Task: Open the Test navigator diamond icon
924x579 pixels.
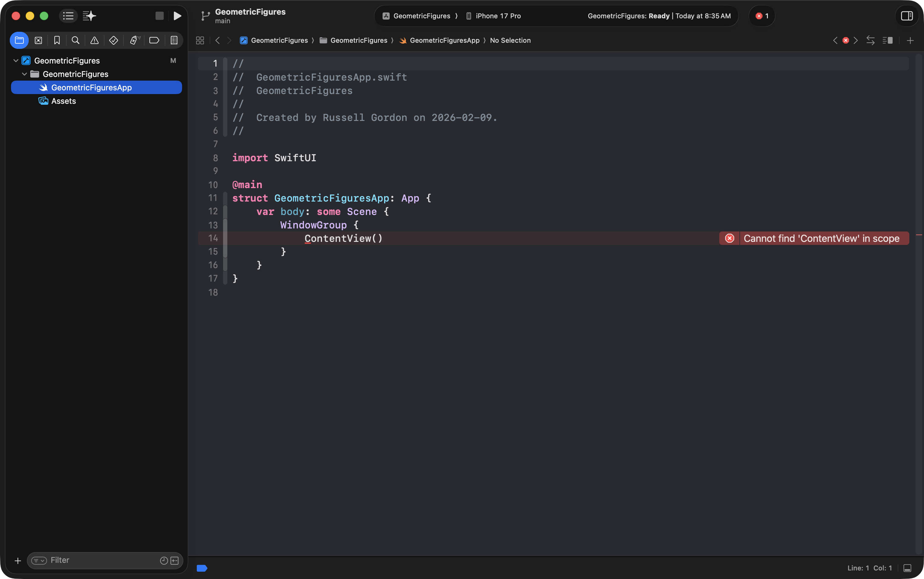Action: (113, 40)
